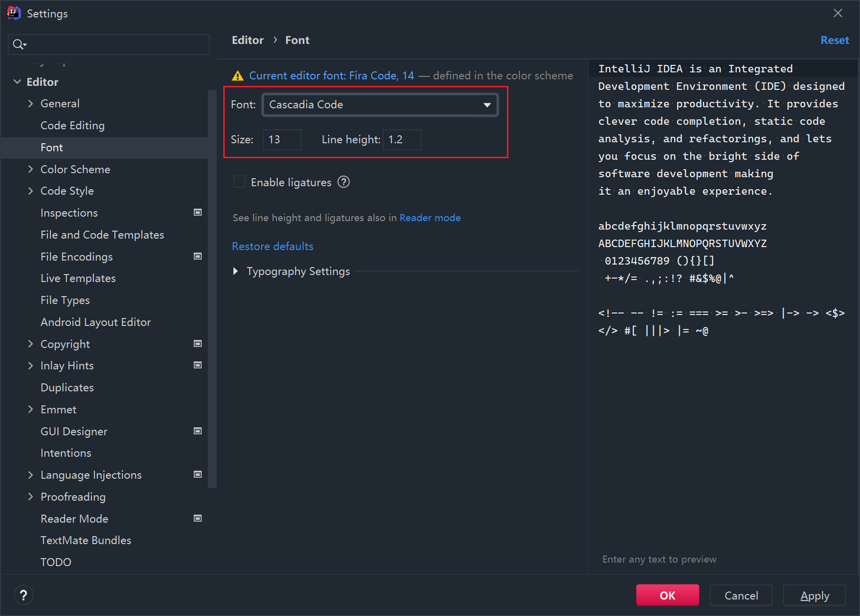This screenshot has height=616, width=860.
Task: Click the warning triangle icon beside current font
Action: [238, 76]
